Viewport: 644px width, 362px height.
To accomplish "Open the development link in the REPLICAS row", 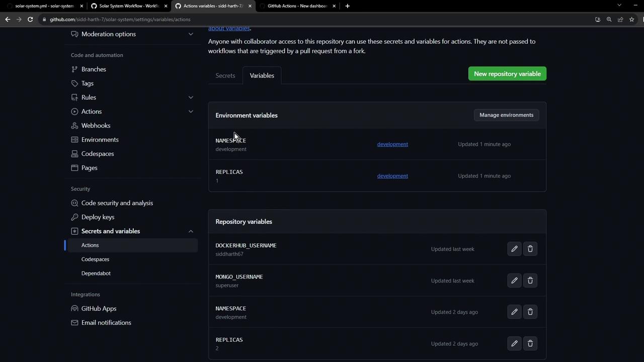I will [x=392, y=176].
